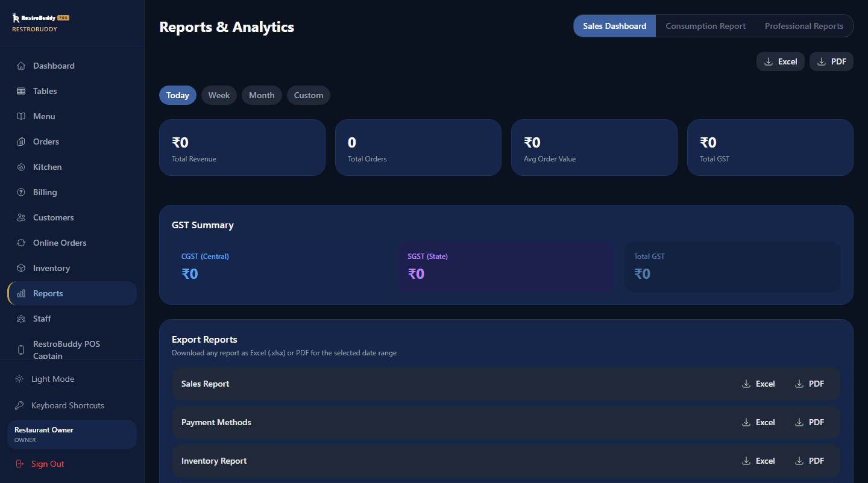The height and width of the screenshot is (483, 868).
Task: Select the Tables grid icon in sidebar
Action: point(21,91)
